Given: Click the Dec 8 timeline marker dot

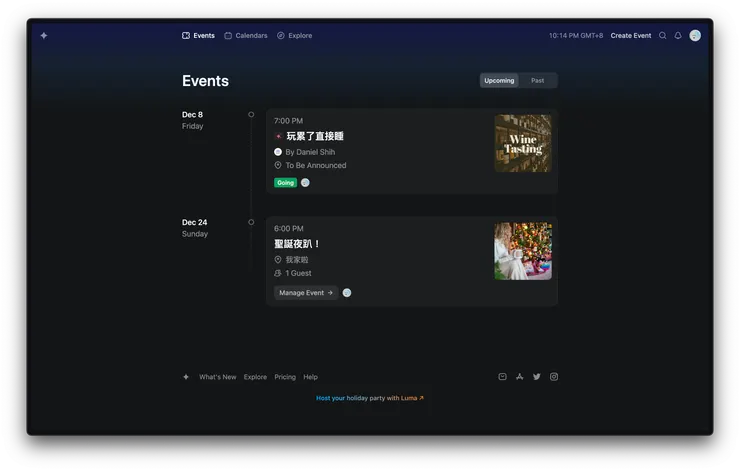Looking at the screenshot, I should (x=251, y=115).
